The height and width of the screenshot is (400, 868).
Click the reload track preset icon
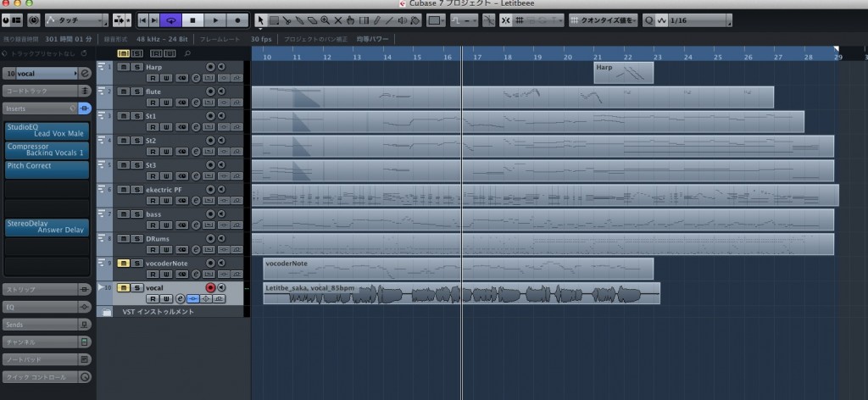coord(84,53)
